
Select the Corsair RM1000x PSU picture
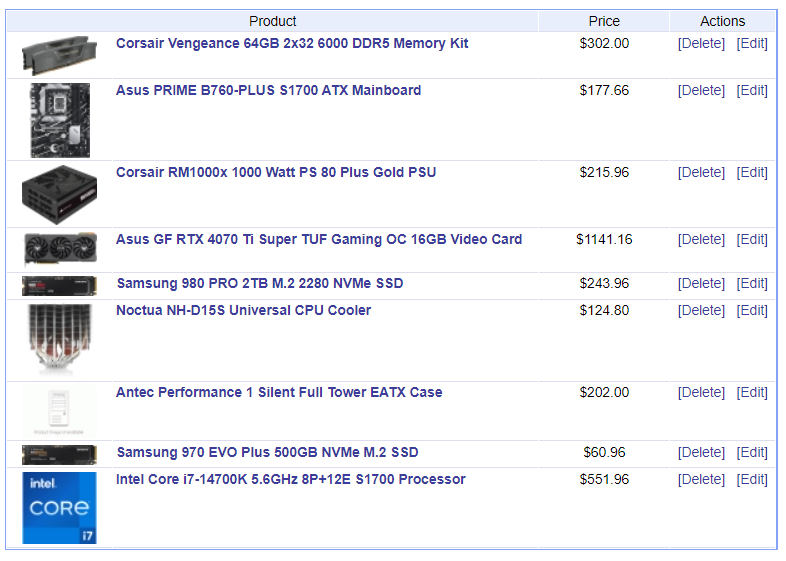click(x=59, y=195)
